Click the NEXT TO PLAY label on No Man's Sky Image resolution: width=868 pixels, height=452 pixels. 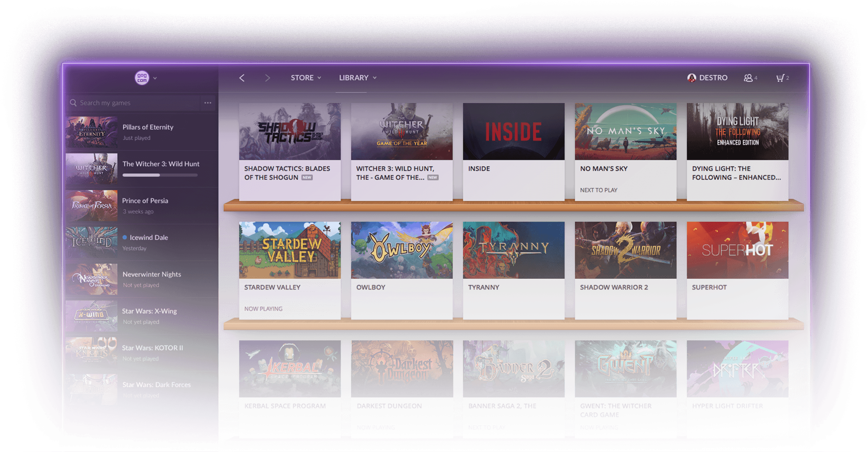[598, 190]
